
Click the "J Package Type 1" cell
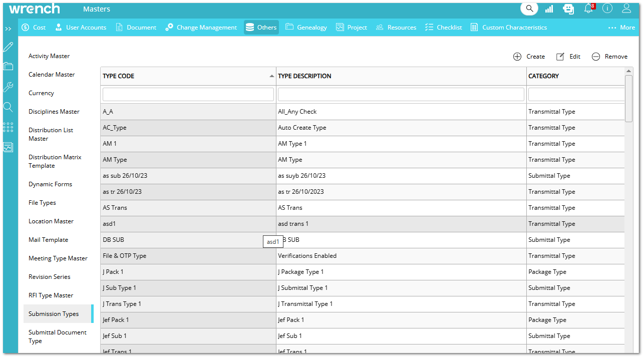pyautogui.click(x=401, y=272)
